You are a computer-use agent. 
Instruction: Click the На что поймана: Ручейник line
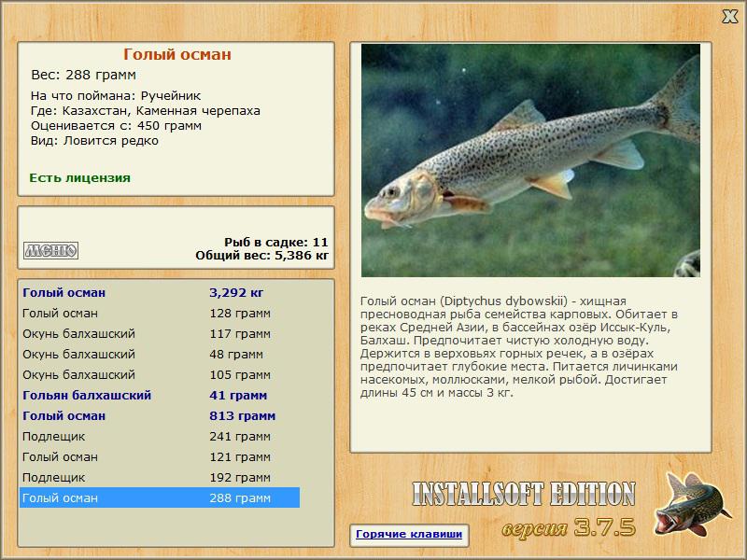pos(116,96)
